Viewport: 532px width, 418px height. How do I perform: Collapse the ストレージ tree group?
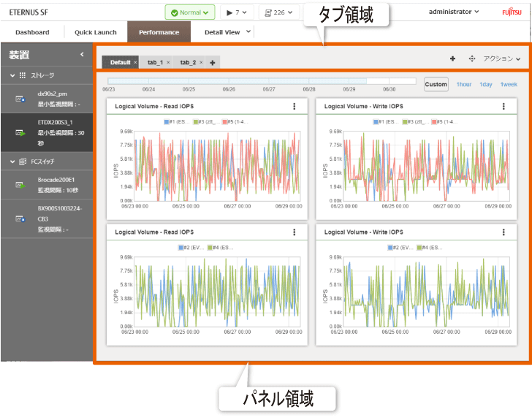pos(12,75)
